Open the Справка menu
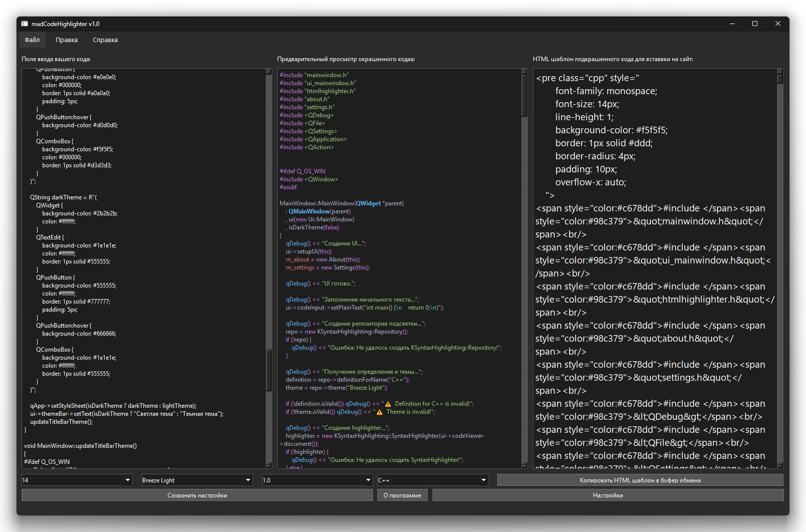This screenshot has height=532, width=806. tap(105, 40)
